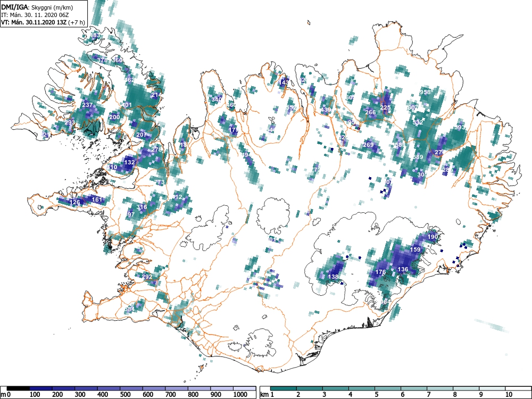Click the visibility value 138 on the map
Viewport: 532px width, 399px height.
(x=333, y=277)
